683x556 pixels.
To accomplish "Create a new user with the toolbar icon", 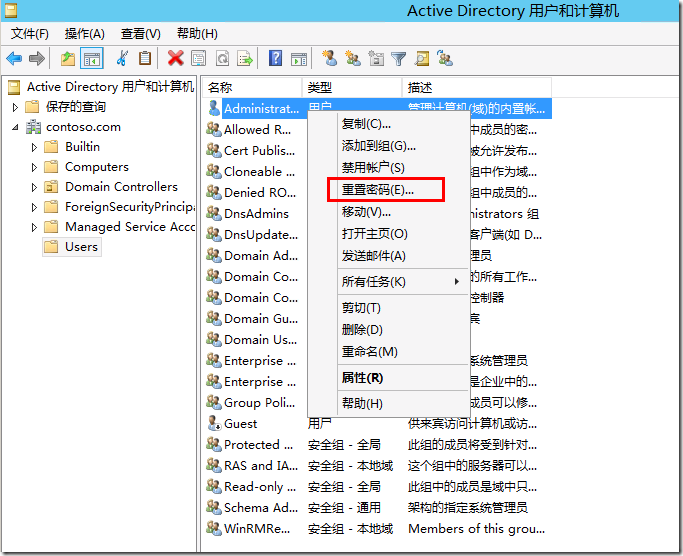I will point(329,58).
